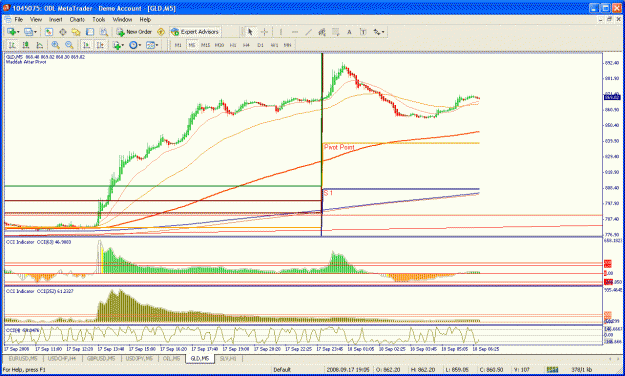The height and width of the screenshot is (376, 625).
Task: Open the Charts menu
Action: coord(77,20)
